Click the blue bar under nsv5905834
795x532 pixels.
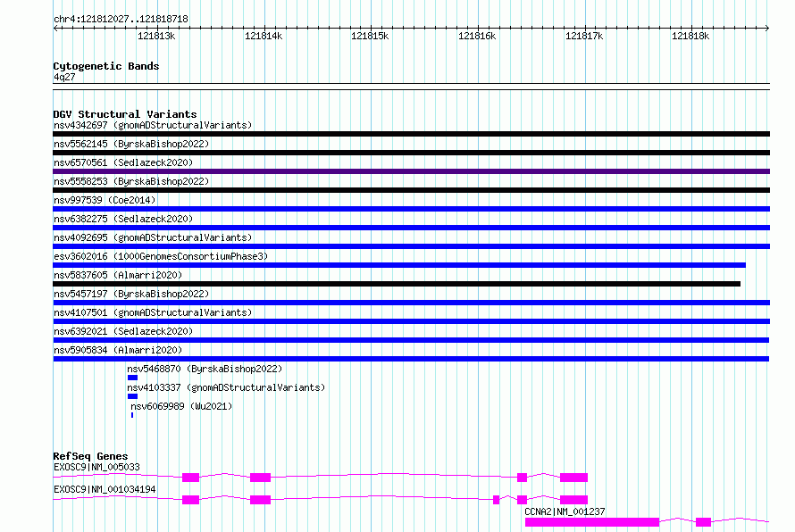[411, 359]
